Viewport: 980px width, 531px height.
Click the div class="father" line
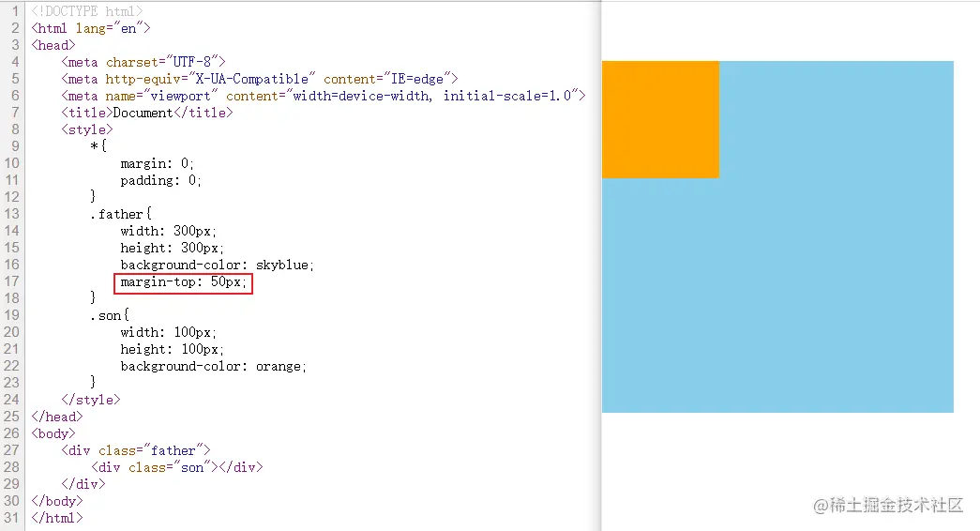[x=136, y=450]
